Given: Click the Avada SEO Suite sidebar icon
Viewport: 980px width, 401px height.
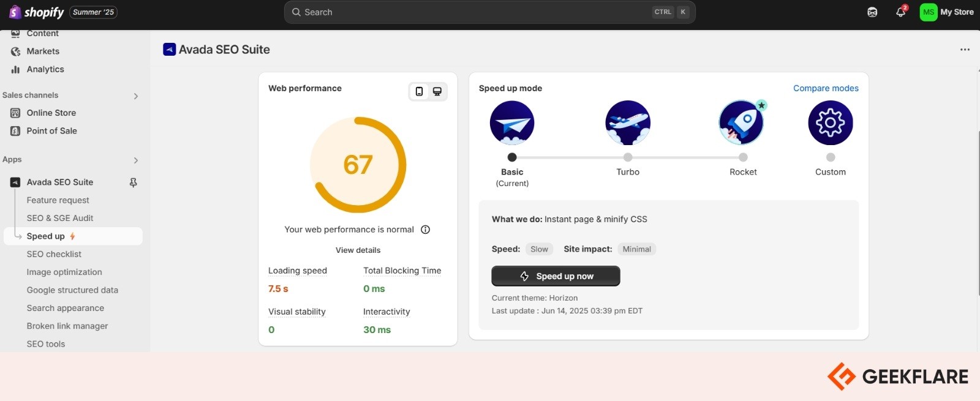Looking at the screenshot, I should click(15, 182).
